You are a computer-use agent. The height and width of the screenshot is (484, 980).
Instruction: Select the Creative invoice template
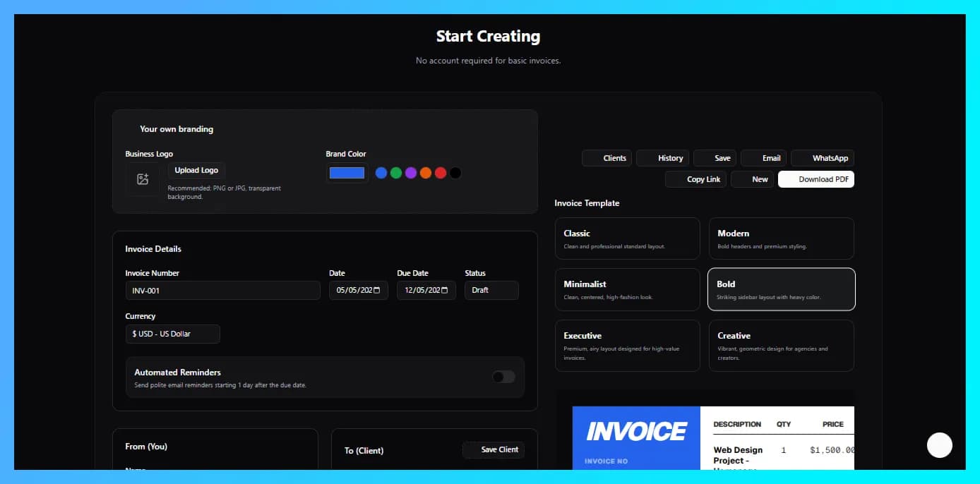(x=782, y=346)
